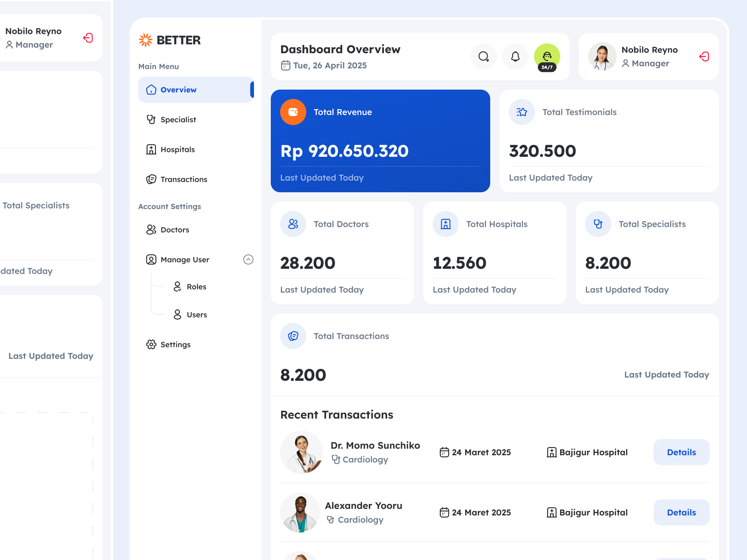The image size is (747, 560).
Task: Click the Settings gear sidebar icon
Action: (151, 344)
